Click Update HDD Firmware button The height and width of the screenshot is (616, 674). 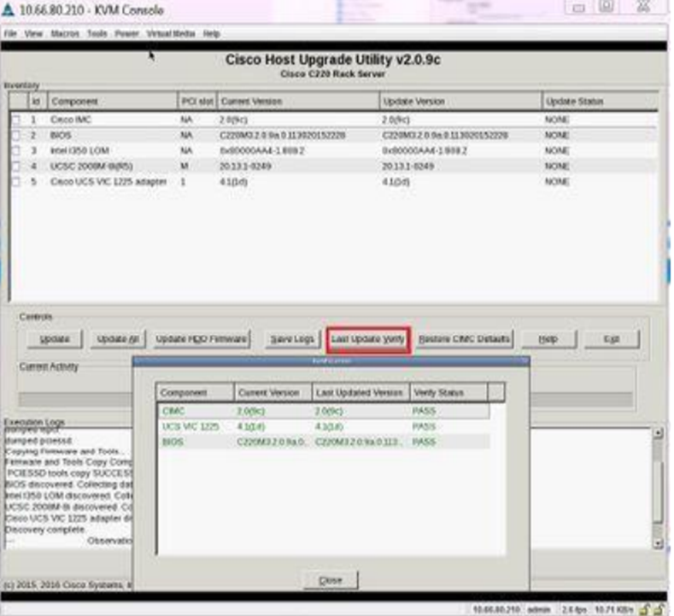pyautogui.click(x=202, y=339)
